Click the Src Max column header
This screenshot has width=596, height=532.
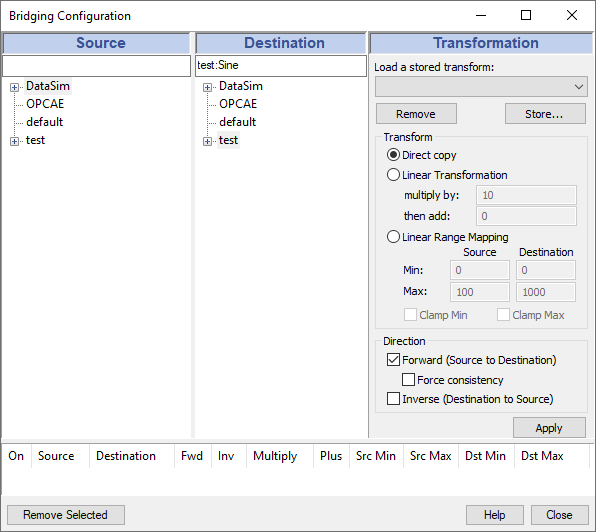[431, 456]
